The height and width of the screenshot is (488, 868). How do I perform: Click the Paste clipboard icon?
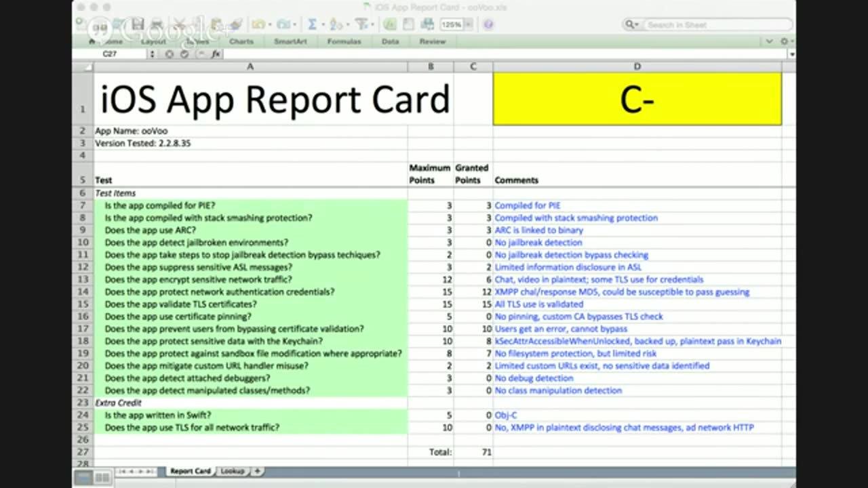click(x=217, y=24)
